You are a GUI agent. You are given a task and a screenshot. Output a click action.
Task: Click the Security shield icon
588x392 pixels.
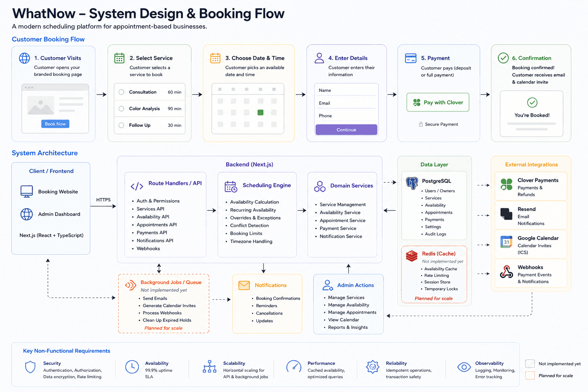point(30,367)
